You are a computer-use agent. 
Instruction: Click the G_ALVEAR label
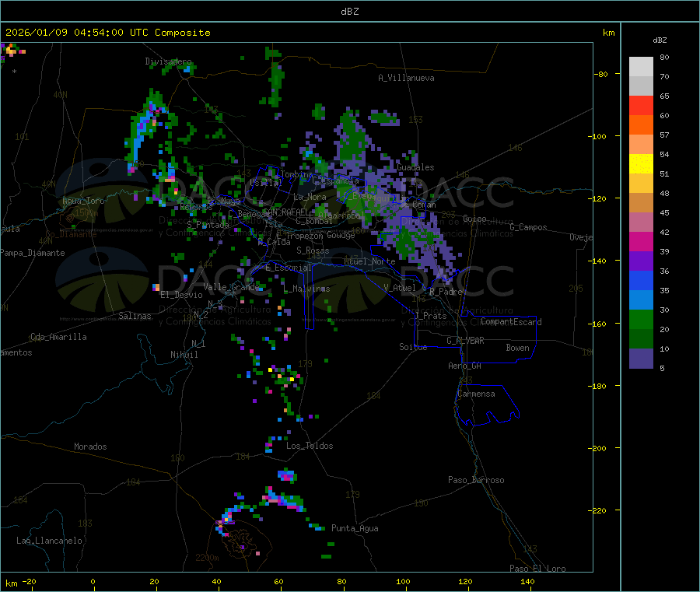tap(465, 341)
